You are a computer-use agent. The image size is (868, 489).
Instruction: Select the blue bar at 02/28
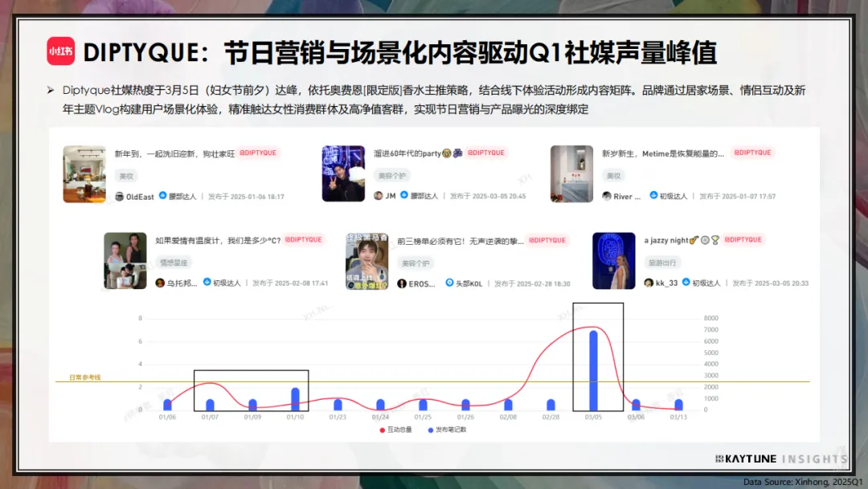[x=551, y=405]
